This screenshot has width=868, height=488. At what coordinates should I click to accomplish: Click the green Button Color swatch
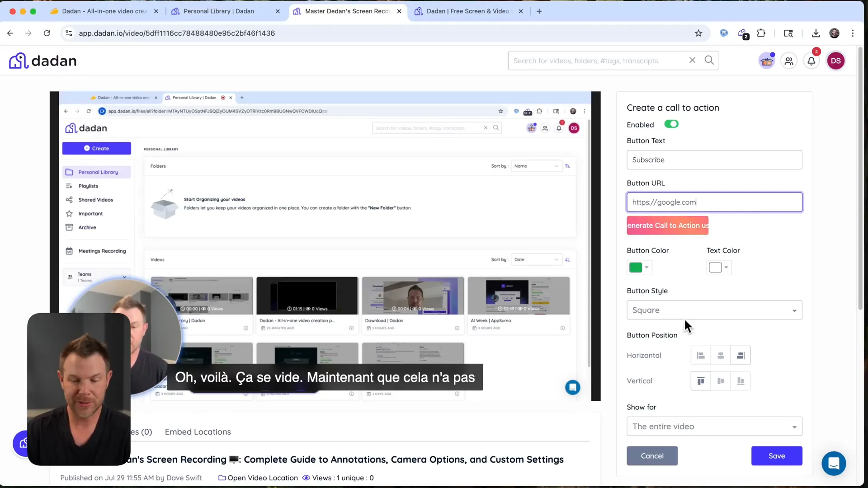636,267
